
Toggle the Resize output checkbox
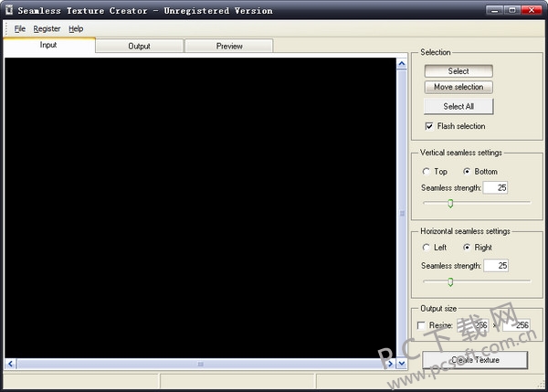[x=421, y=325]
